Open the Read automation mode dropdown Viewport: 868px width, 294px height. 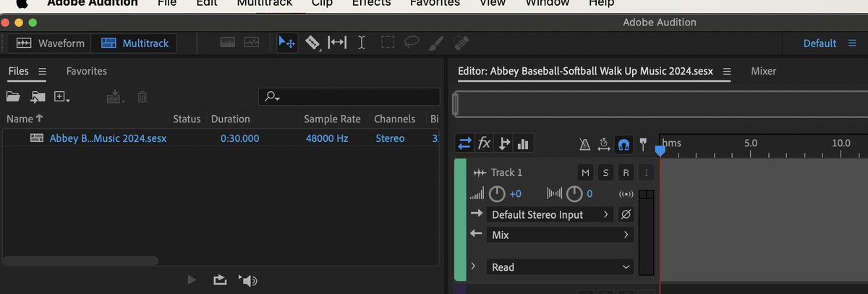[560, 267]
